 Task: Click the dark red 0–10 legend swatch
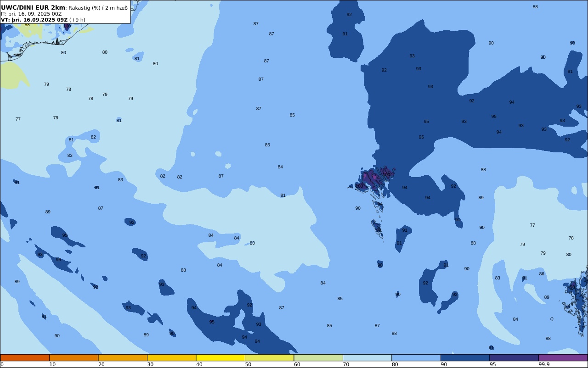pyautogui.click(x=25, y=357)
